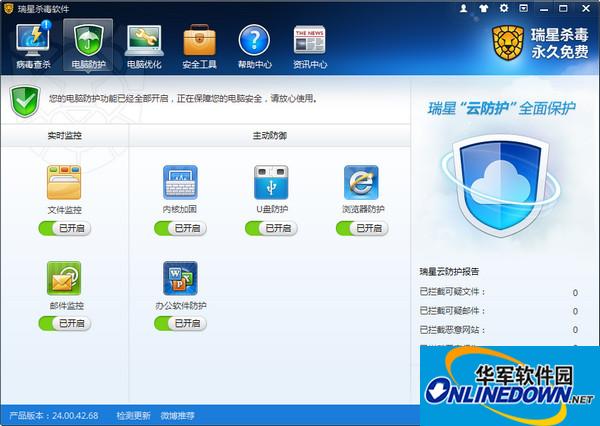Open the 安全工具 toolbox icon
The height and width of the screenshot is (426, 600).
click(200, 47)
